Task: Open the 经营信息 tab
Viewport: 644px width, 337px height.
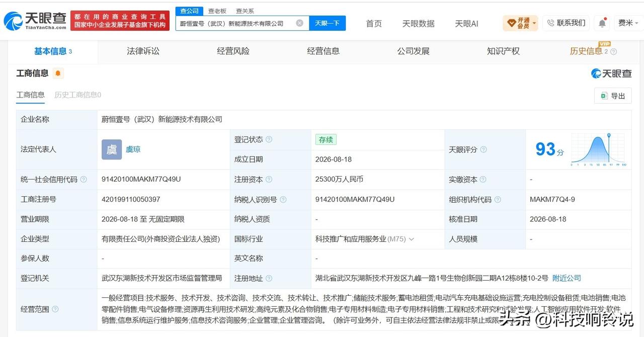Action: (x=323, y=51)
